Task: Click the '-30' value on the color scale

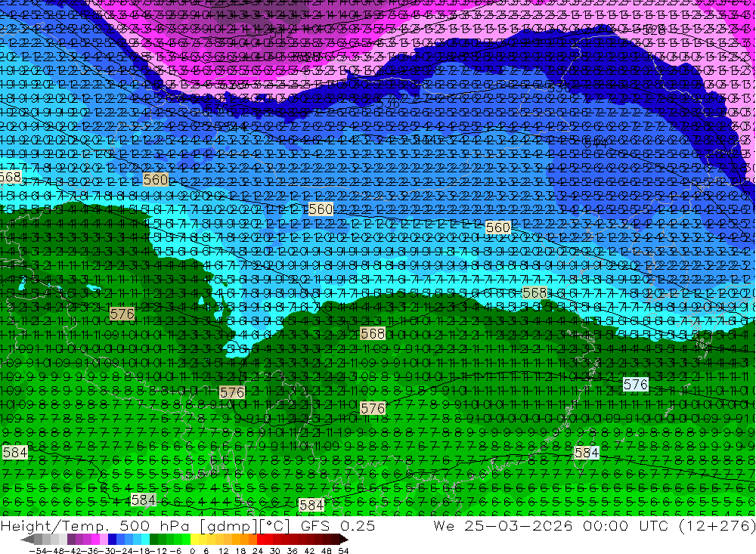Action: point(109,551)
